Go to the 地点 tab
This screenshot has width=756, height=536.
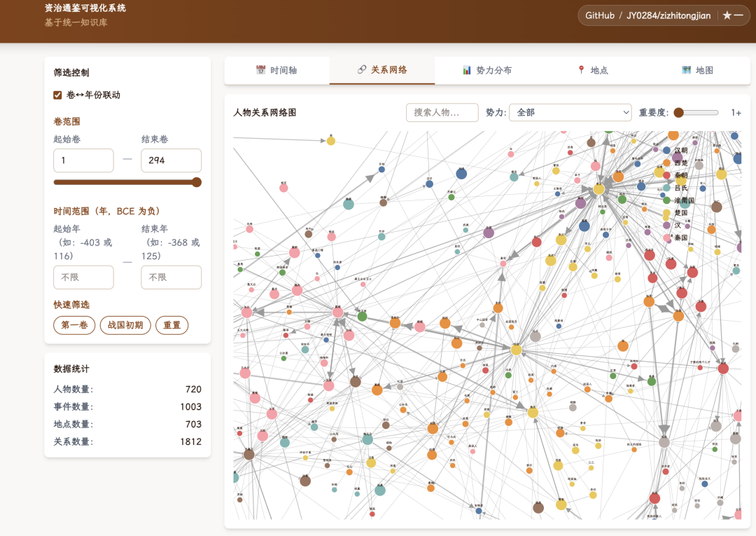pyautogui.click(x=593, y=71)
